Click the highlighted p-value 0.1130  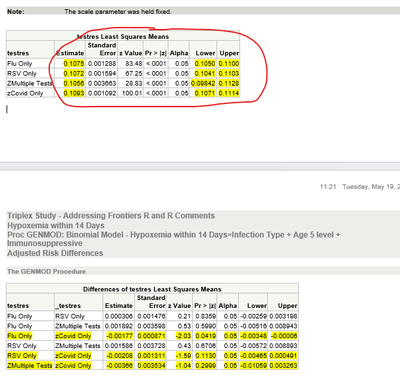pos(205,355)
